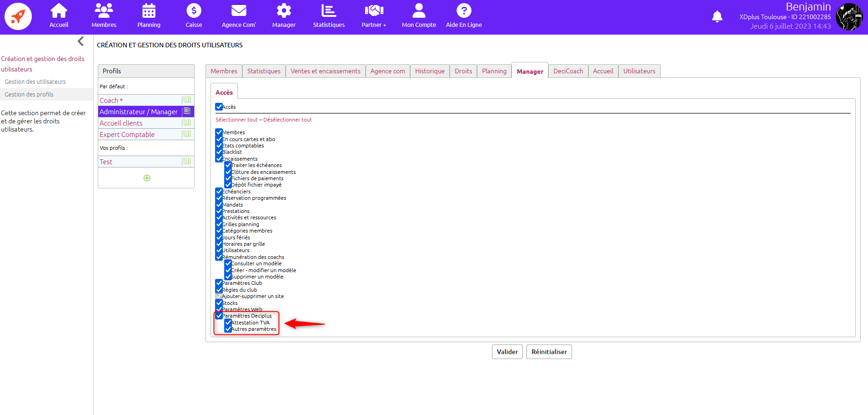The image size is (868, 415).
Task: Collapse the left sidebar with chevron
Action: [x=80, y=41]
